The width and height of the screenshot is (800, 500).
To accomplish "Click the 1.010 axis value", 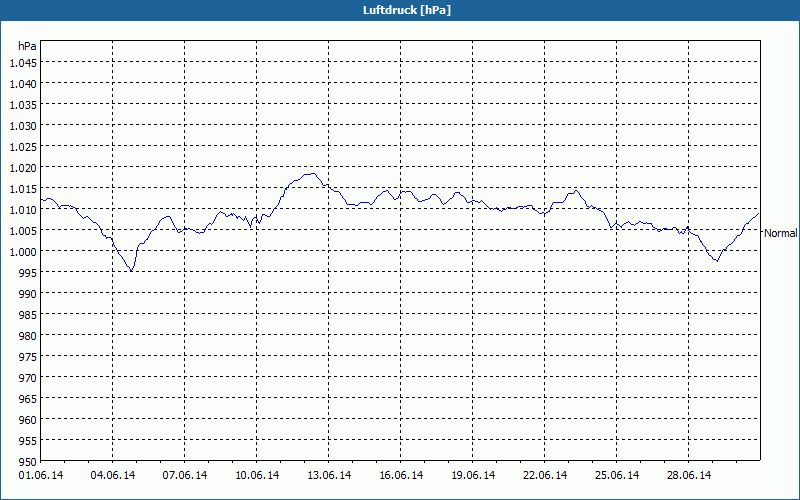I will pyautogui.click(x=23, y=210).
